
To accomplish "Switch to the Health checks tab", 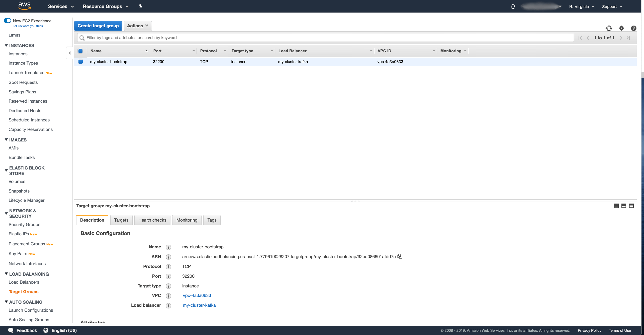I will tap(152, 220).
